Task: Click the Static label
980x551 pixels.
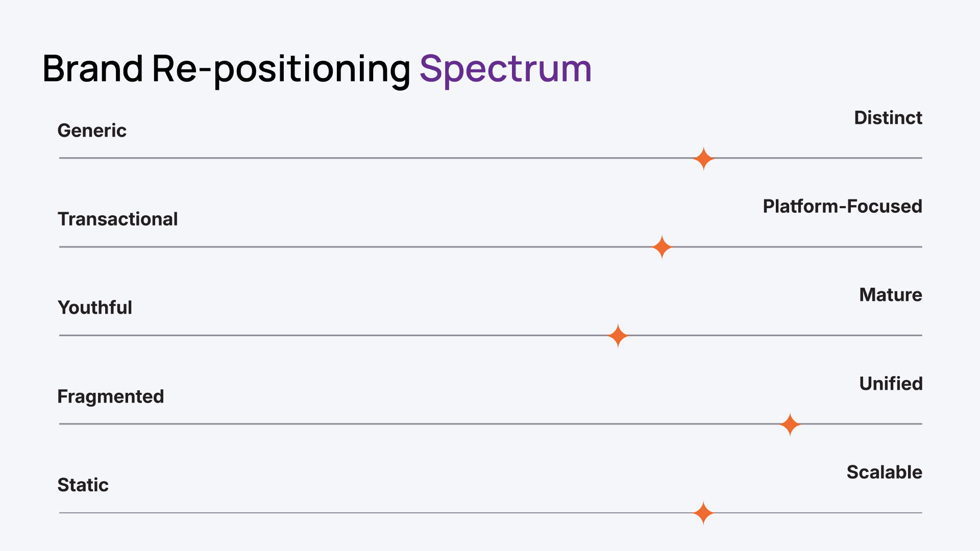Action: [83, 485]
